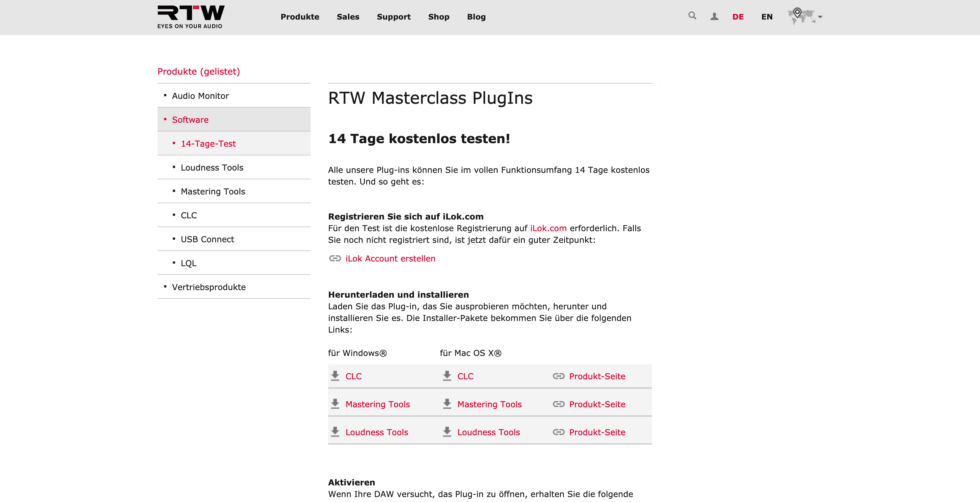Open the iLok.com inline link
Viewport: 980px width, 502px height.
pos(548,228)
